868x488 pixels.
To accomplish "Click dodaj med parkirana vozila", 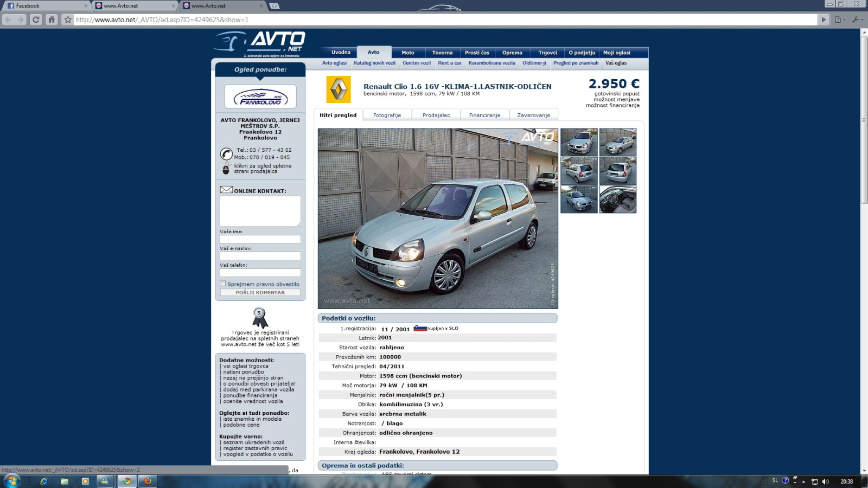I will pyautogui.click(x=259, y=389).
